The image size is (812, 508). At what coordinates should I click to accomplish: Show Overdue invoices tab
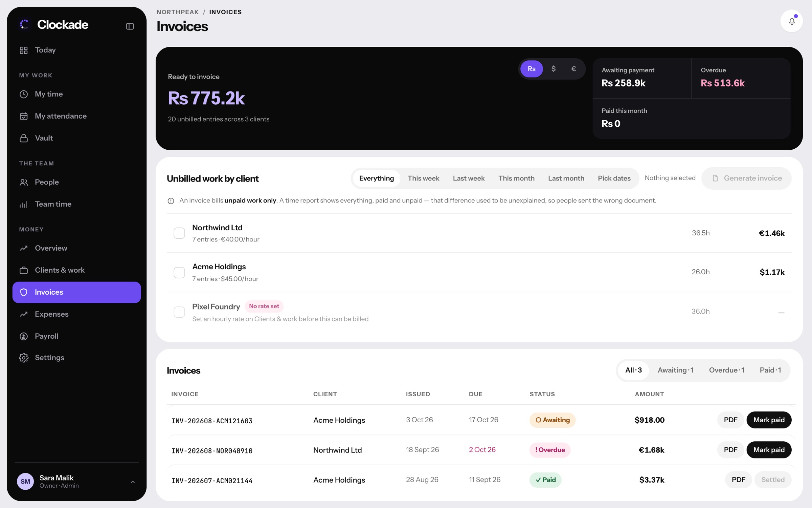pyautogui.click(x=726, y=370)
